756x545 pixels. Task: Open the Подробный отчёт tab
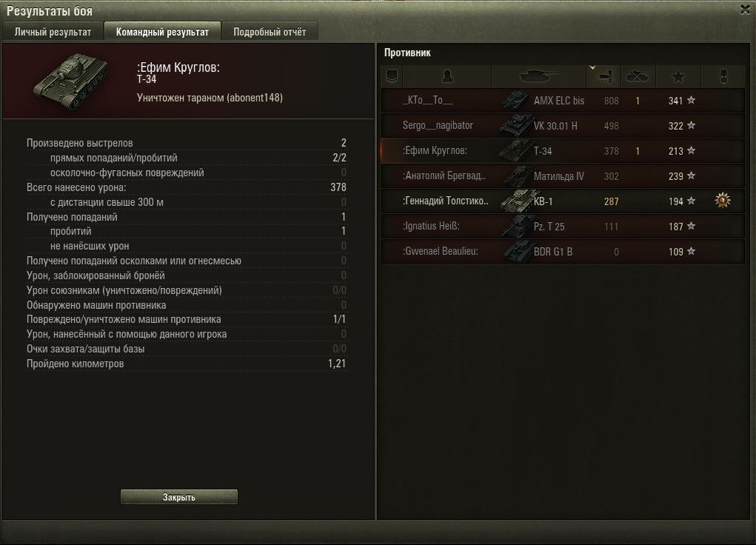pyautogui.click(x=270, y=32)
